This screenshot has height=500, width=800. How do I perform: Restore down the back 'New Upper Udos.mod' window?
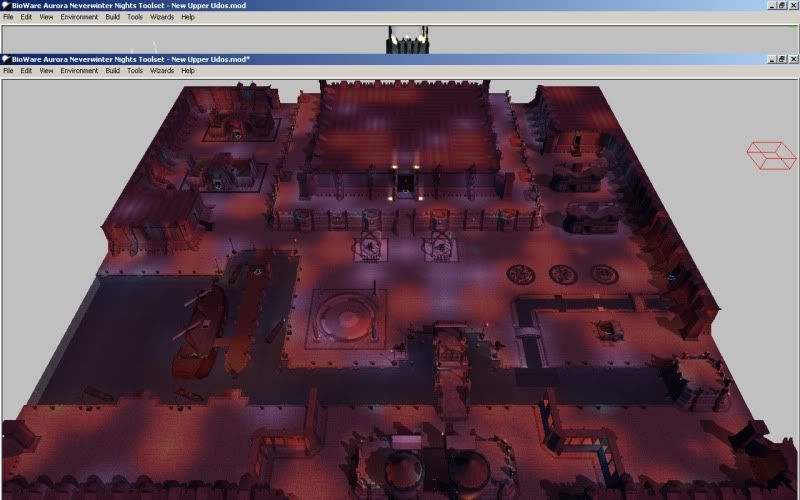click(782, 5)
